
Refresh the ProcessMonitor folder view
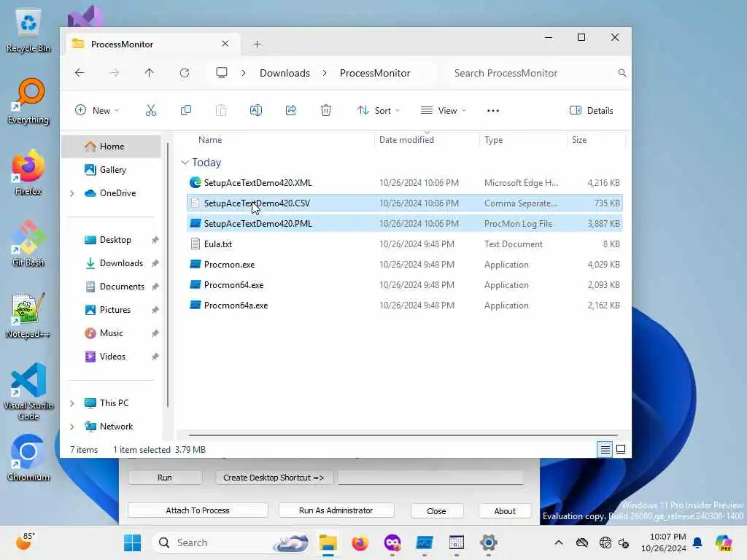pos(185,73)
